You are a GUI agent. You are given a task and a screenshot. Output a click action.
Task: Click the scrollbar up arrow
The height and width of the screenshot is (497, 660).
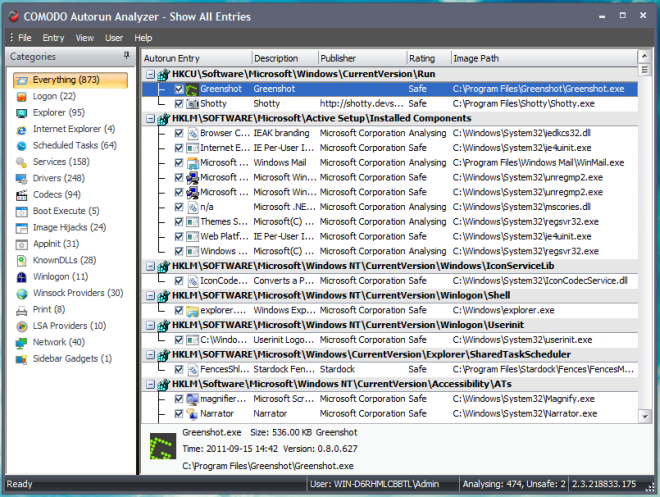click(644, 56)
